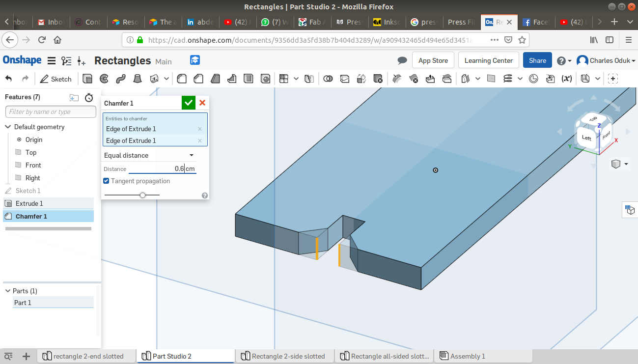Select the Fillet tool
The width and height of the screenshot is (638, 364).
(181, 79)
